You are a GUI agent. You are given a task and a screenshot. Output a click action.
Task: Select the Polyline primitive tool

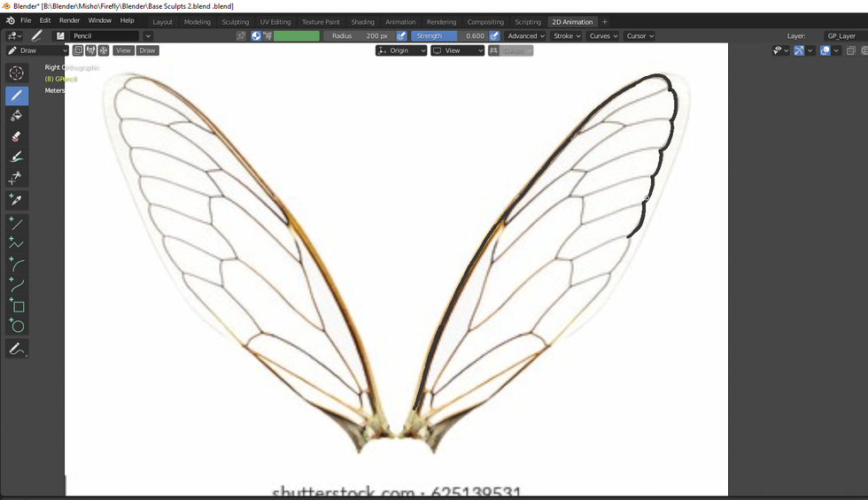17,243
